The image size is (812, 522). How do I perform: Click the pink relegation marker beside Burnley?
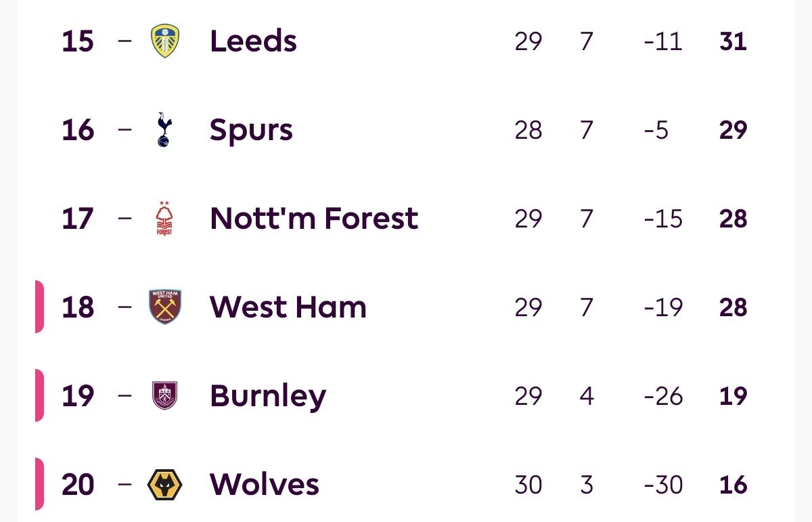(39, 396)
